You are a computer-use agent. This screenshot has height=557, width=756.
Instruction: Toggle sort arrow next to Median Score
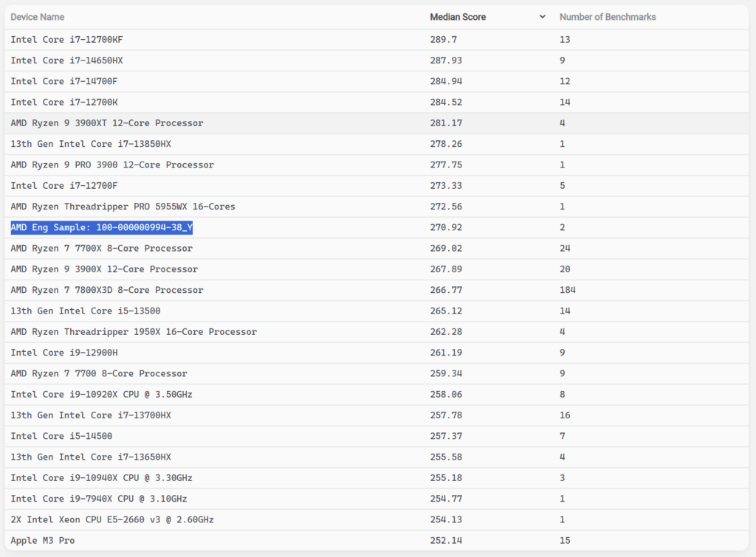[x=543, y=17]
